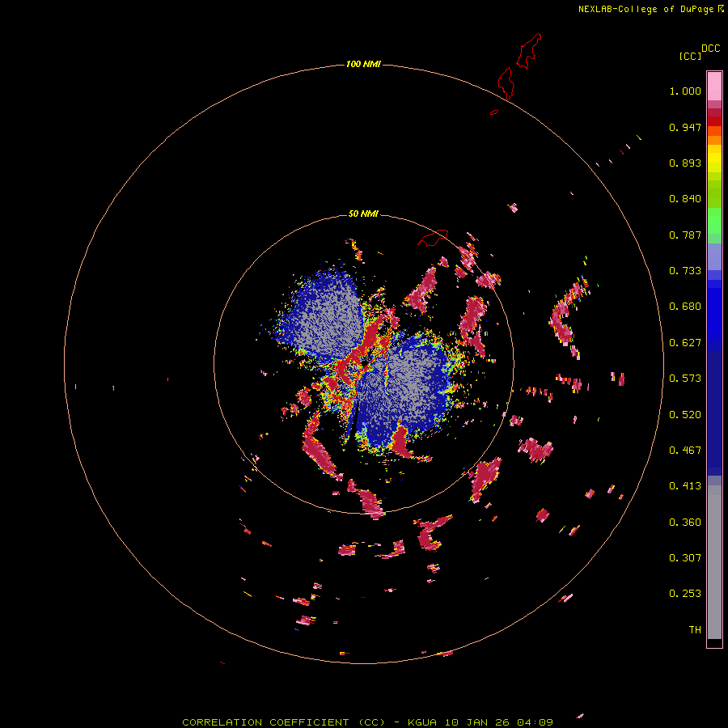Click the pink segment atop the color bar
Viewport: 728px width, 728px height.
[714, 86]
